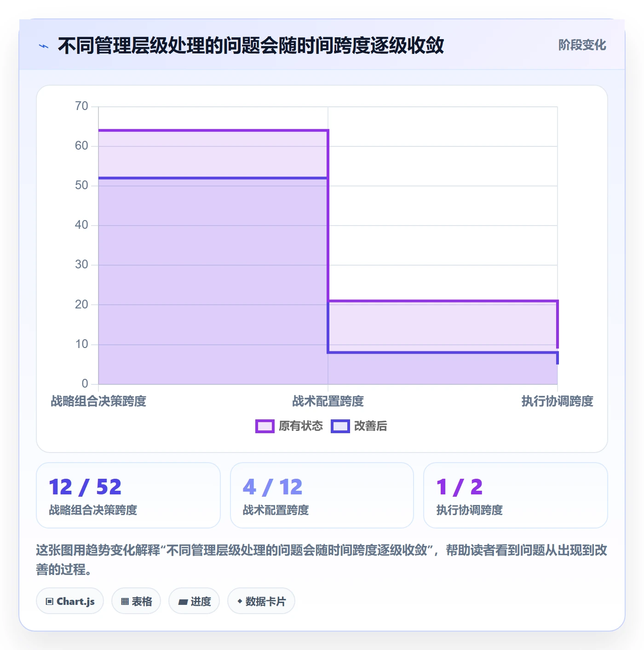The image size is (644, 650).
Task: Click the purple 原有状态 legend swatch
Action: 265,426
